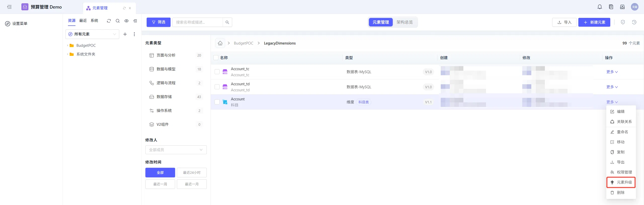Expand the 系统文件夹 folder
The height and width of the screenshot is (205, 644).
tap(68, 54)
